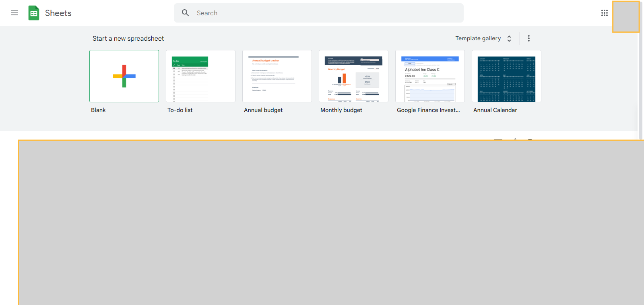Click the Annual Calendar label
Image resolution: width=644 pixels, height=305 pixels.
pos(495,110)
